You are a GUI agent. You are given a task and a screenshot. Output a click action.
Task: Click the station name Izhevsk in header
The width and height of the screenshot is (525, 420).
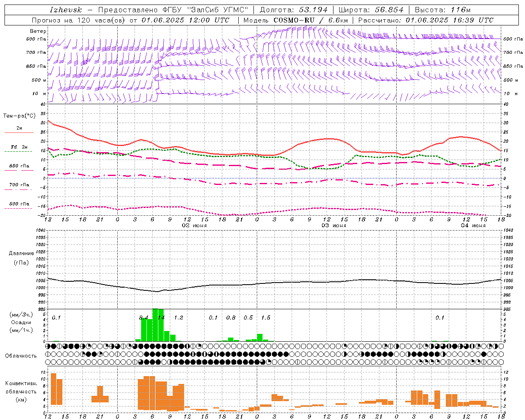click(x=66, y=10)
